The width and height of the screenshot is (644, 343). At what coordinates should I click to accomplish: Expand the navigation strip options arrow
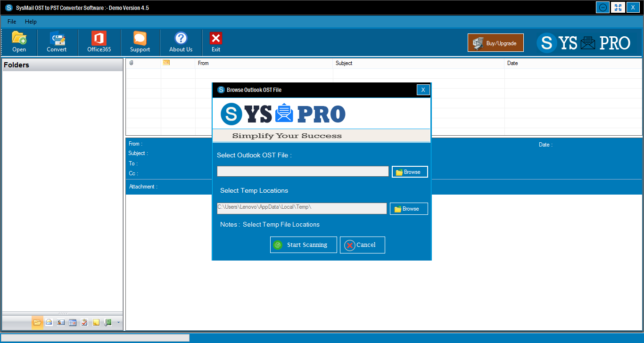118,323
